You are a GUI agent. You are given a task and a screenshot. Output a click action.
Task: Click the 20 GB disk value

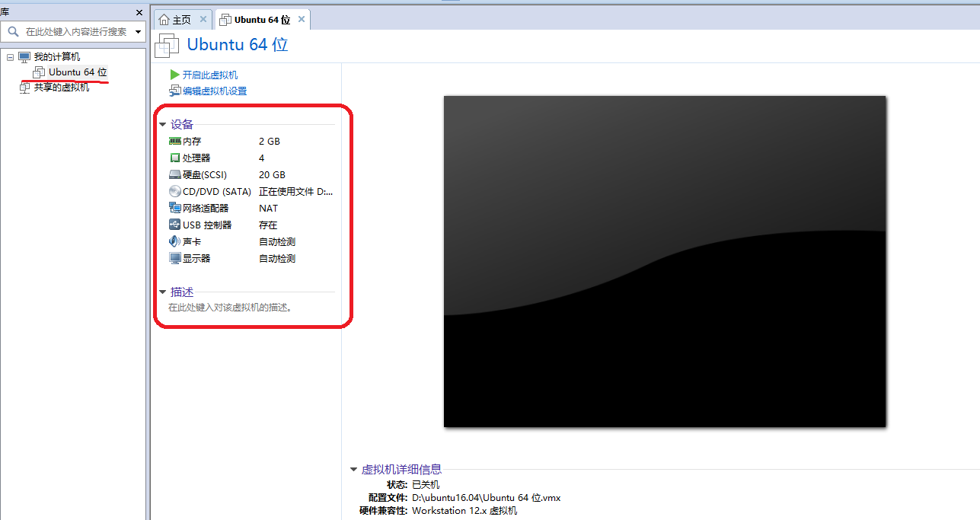coord(272,175)
